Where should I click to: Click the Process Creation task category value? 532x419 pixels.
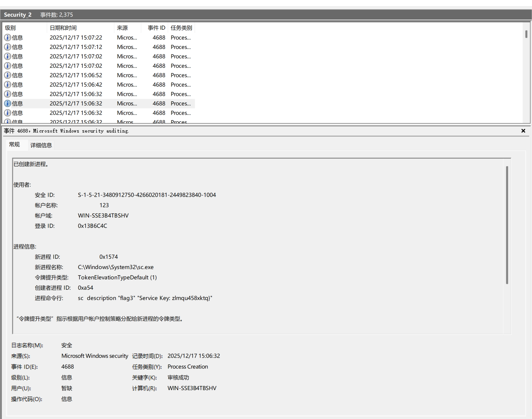pyautogui.click(x=188, y=367)
